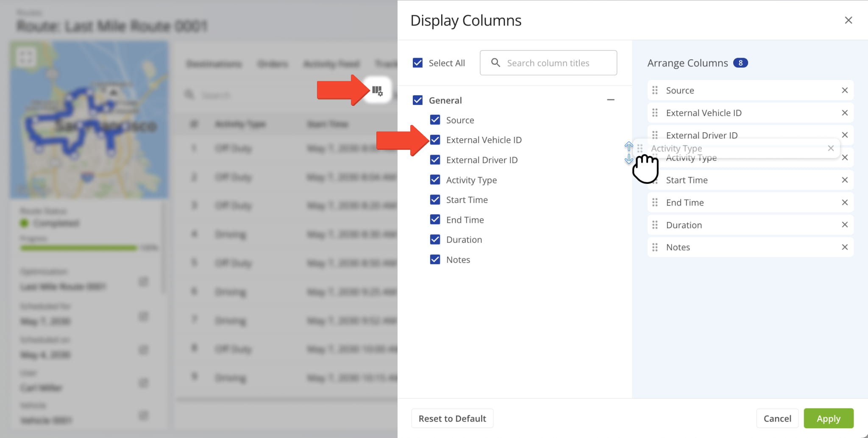Grab the drag handle for End Time
The width and height of the screenshot is (868, 438).
pyautogui.click(x=655, y=202)
